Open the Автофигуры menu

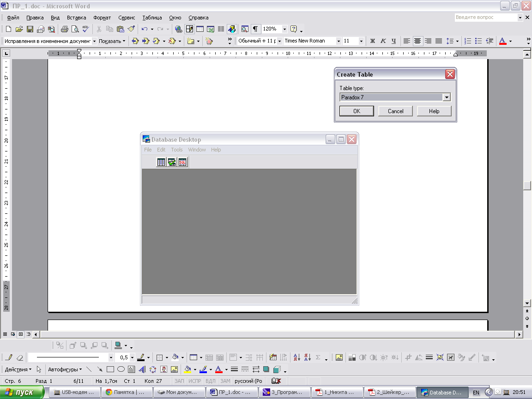(65, 369)
